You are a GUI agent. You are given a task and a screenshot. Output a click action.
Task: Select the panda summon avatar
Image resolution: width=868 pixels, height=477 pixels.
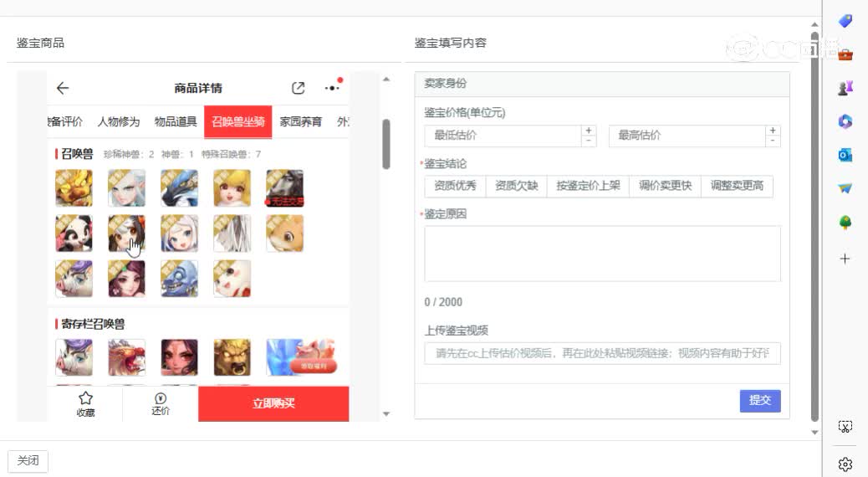(74, 233)
